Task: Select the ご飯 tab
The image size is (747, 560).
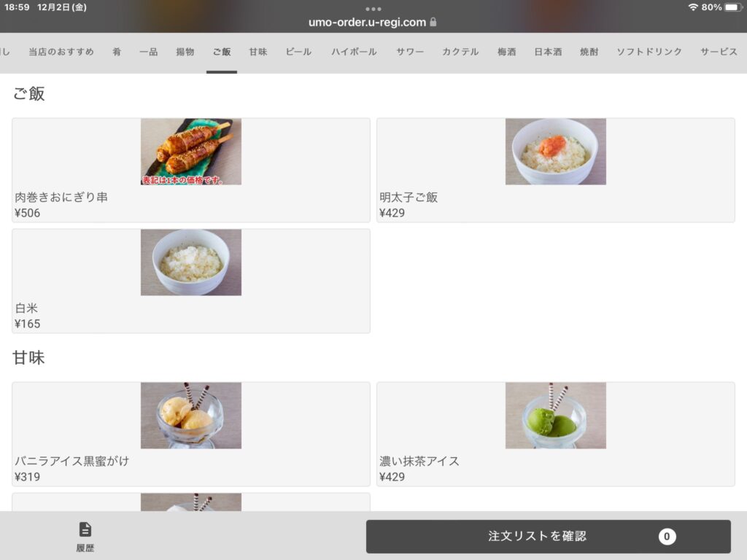Action: point(222,52)
